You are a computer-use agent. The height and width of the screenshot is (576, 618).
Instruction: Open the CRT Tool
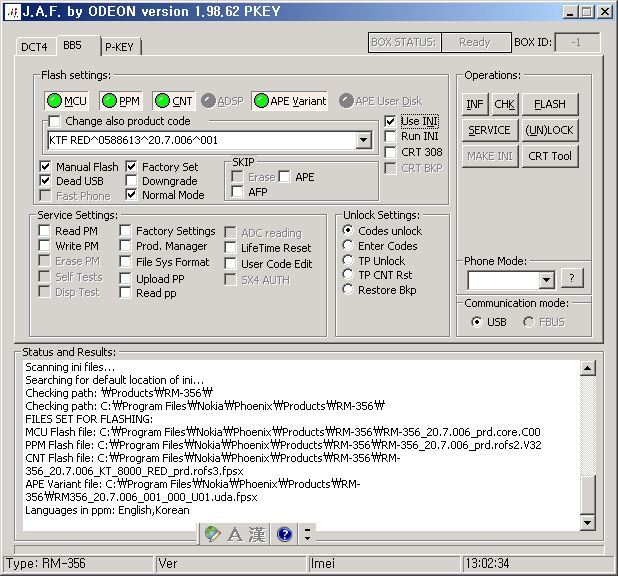[x=550, y=156]
